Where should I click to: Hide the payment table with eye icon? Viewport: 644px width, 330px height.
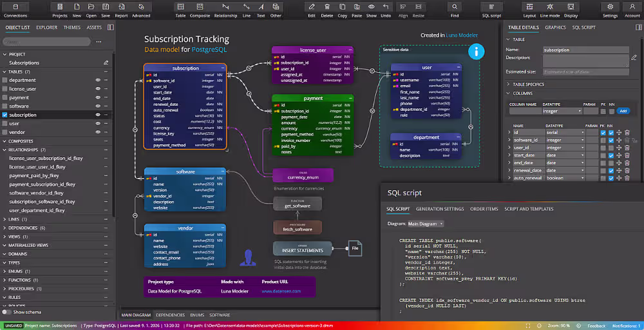click(98, 97)
